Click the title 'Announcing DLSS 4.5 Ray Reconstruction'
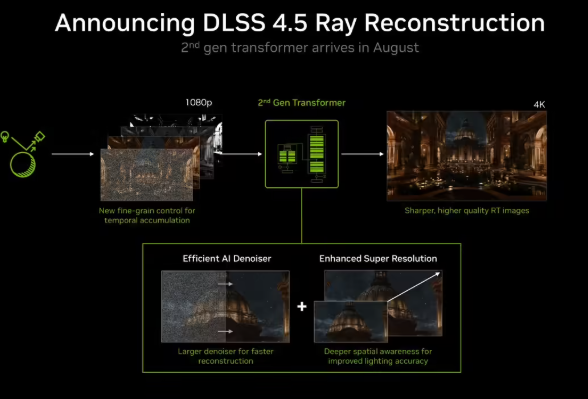The width and height of the screenshot is (588, 399). pos(300,22)
